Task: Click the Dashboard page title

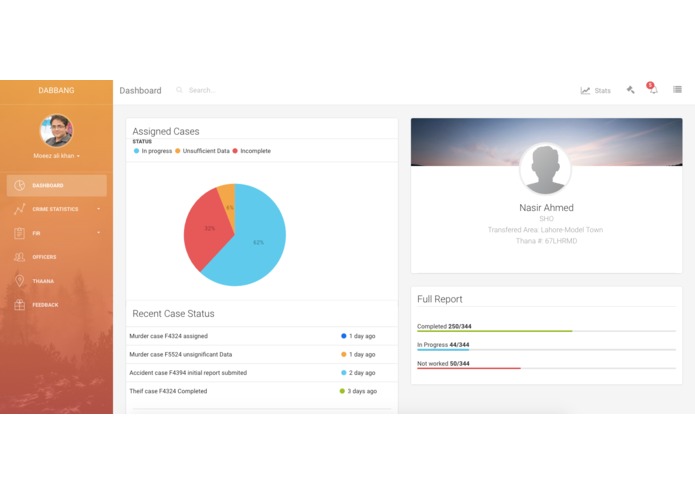Action: 140,90
